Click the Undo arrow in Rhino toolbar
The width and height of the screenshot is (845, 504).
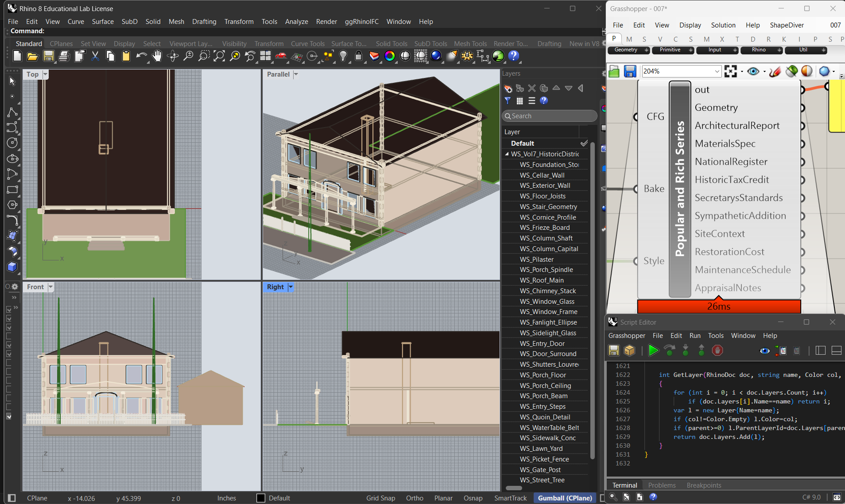pyautogui.click(x=141, y=56)
